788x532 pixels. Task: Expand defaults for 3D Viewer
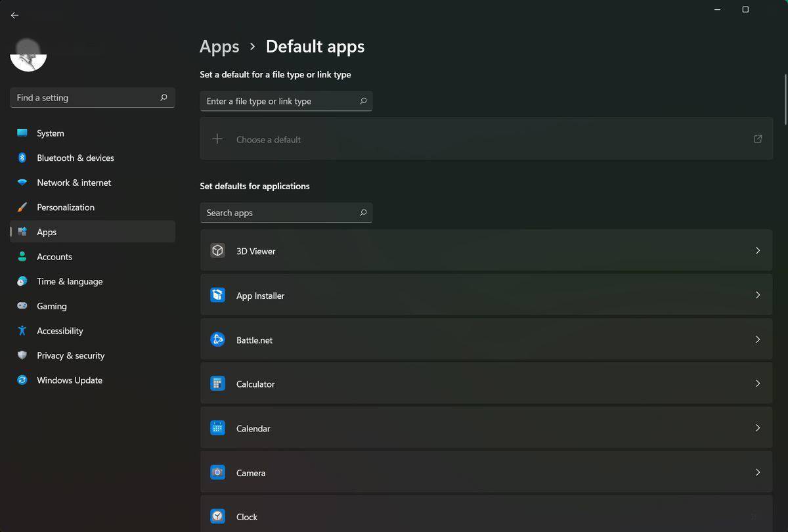click(x=486, y=250)
